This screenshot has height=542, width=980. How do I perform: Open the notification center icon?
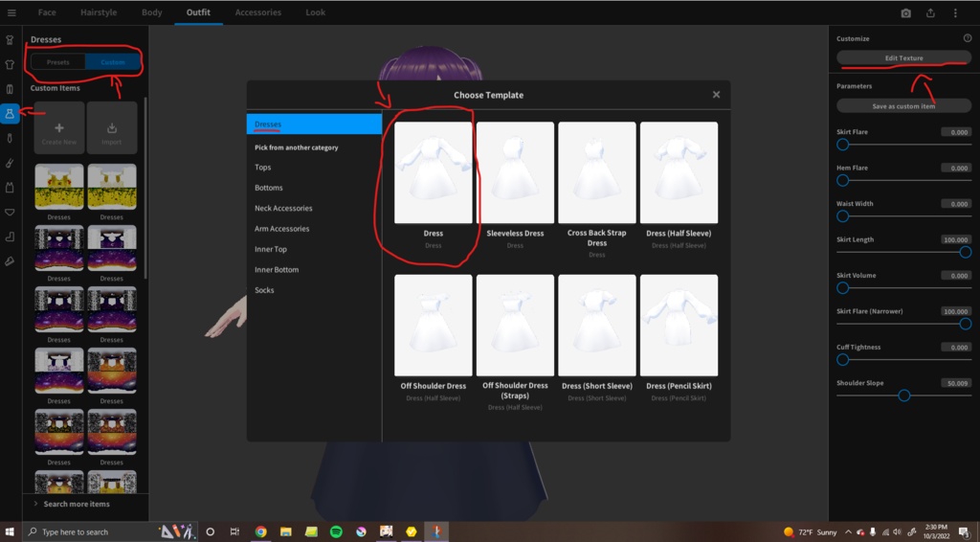[x=965, y=532]
